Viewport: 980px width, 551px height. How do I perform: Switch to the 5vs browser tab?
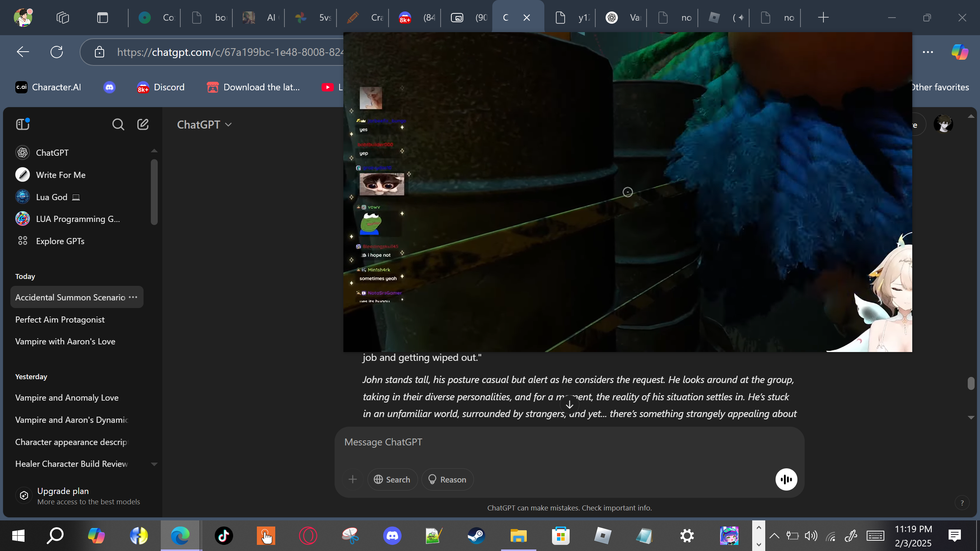click(x=311, y=18)
